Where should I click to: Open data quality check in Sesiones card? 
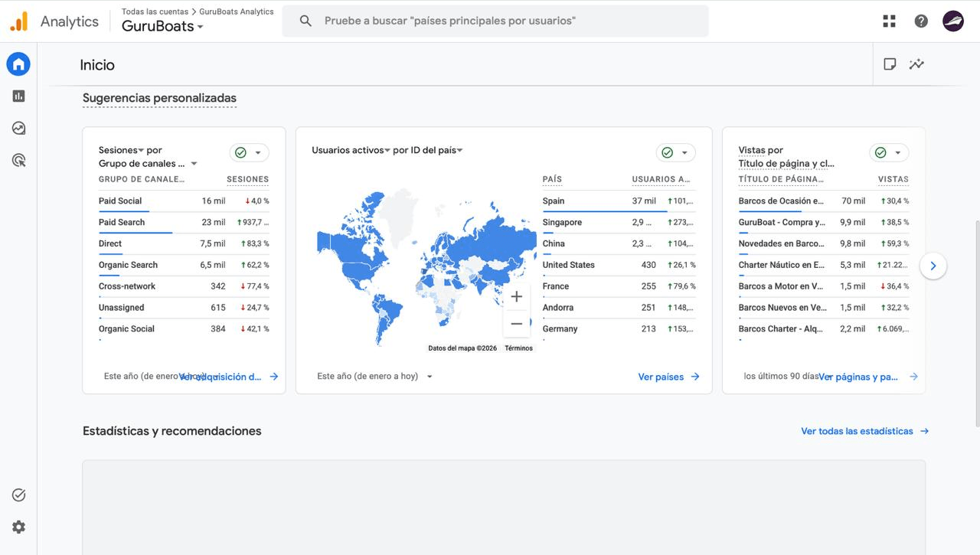click(x=250, y=153)
